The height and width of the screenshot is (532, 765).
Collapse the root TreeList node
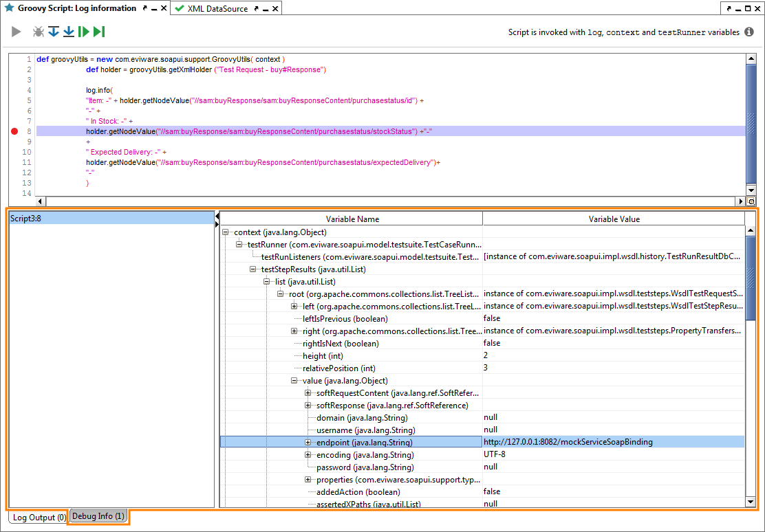pos(280,294)
